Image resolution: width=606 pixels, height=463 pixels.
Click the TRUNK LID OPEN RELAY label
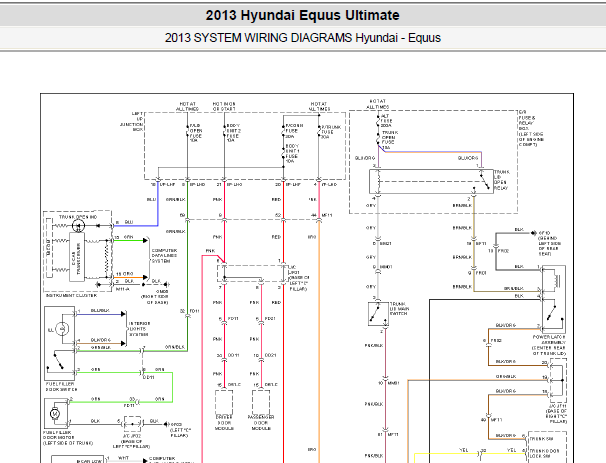[502, 180]
